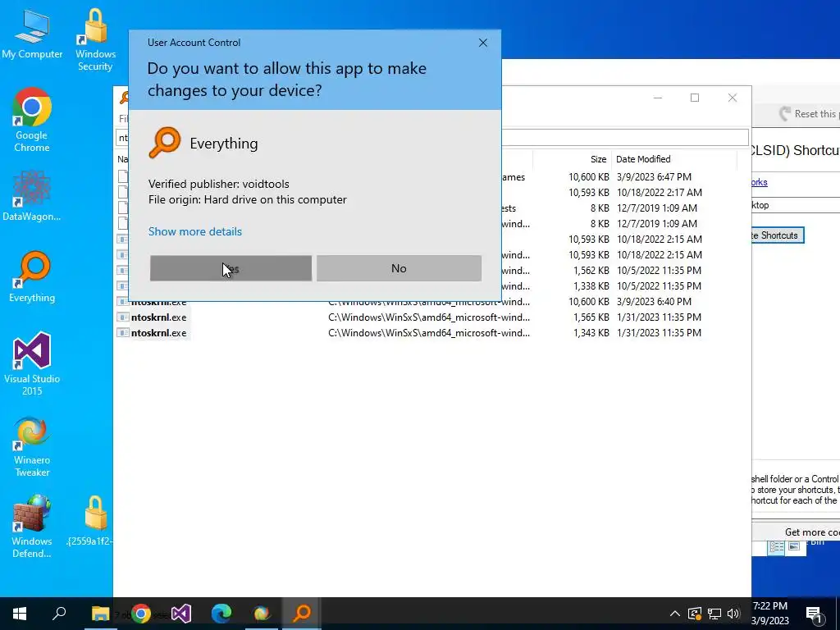Open Windows Defender firewall desktop shortcut

tap(32, 527)
